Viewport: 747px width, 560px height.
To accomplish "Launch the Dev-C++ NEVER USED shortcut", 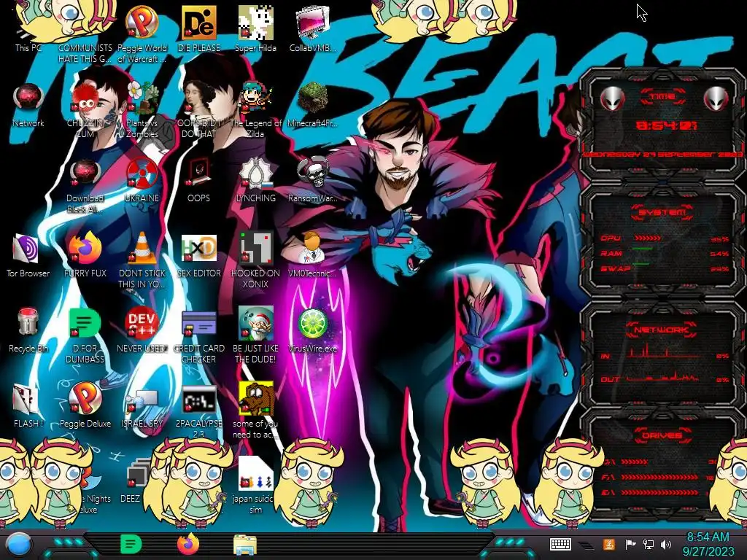I will pos(142,330).
